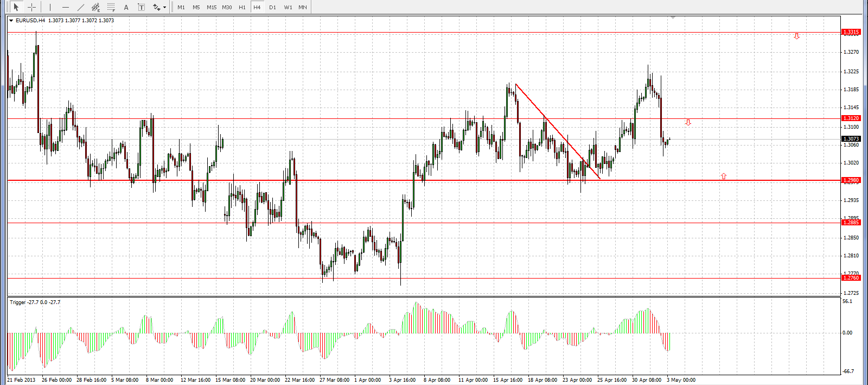Switch to M1 timeframe
This screenshot has width=868, height=385.
181,7
